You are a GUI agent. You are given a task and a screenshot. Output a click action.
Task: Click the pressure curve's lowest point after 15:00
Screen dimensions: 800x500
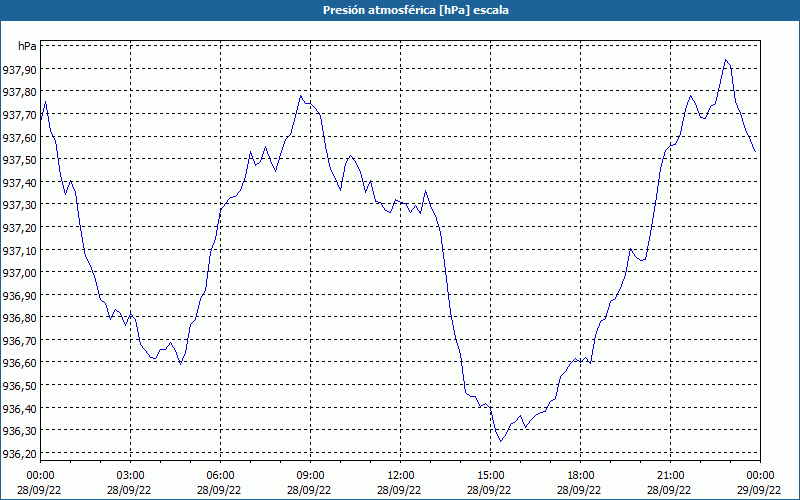click(x=501, y=441)
